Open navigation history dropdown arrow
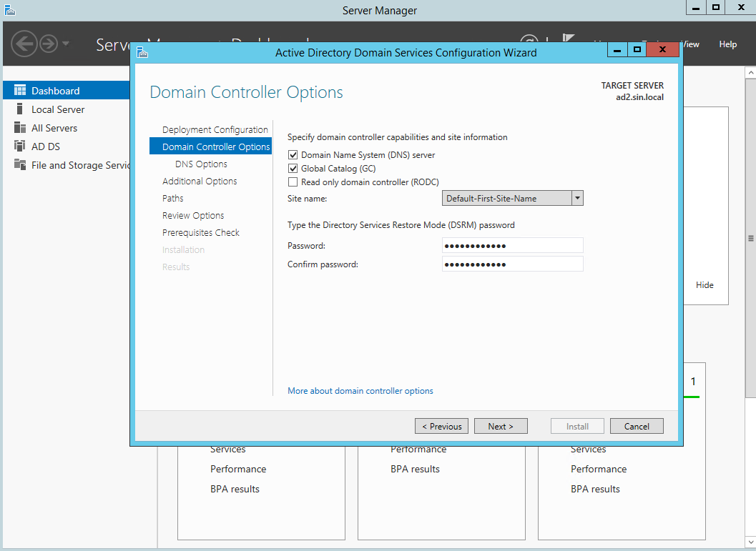This screenshot has height=551, width=756. coord(66,44)
